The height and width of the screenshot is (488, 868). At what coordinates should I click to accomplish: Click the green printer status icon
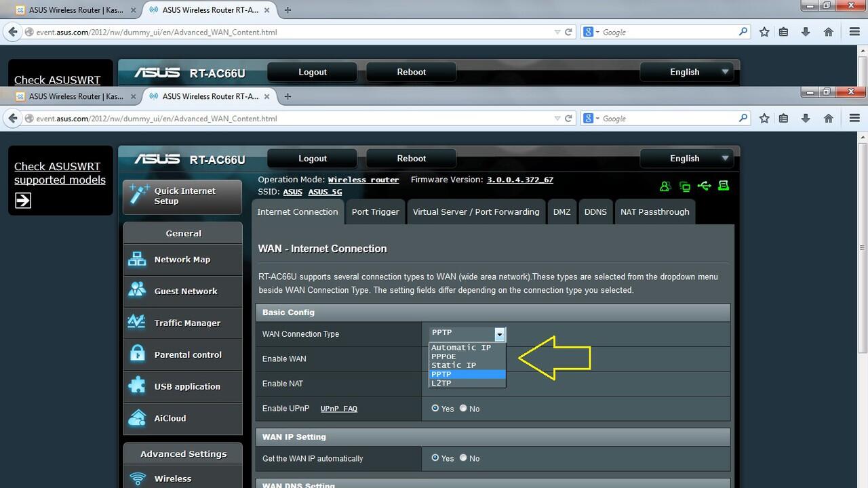pos(724,186)
